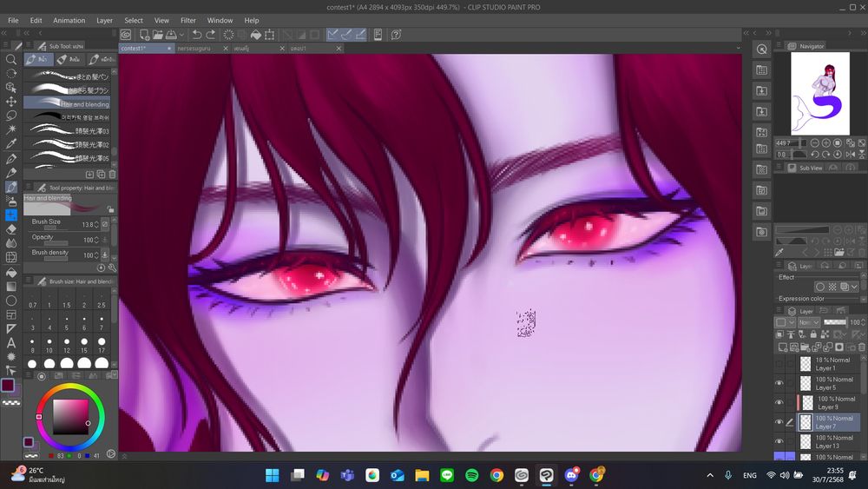Select the Move layer tool
868x489 pixels.
pyautogui.click(x=10, y=102)
